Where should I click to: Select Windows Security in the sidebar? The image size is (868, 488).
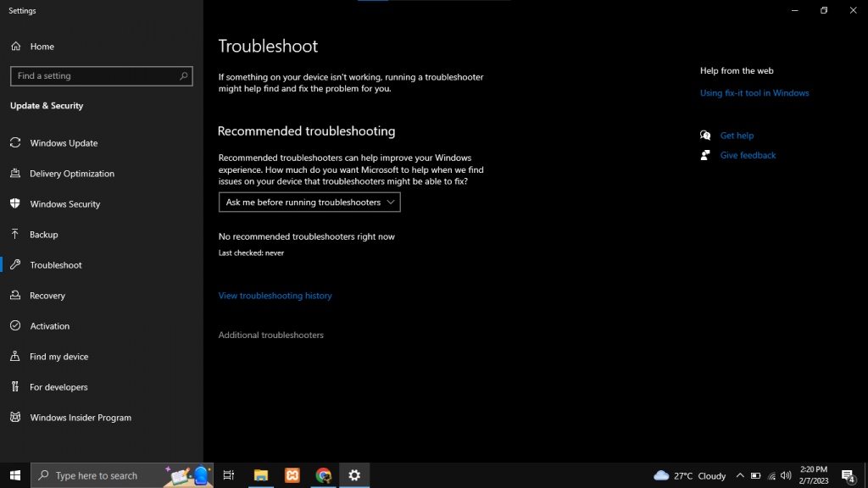[x=64, y=203]
